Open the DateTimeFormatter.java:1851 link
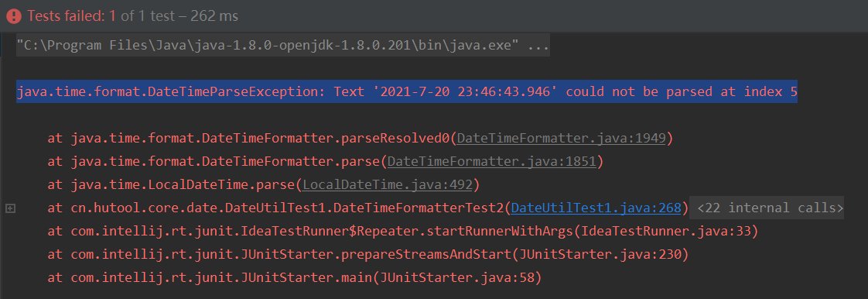The height and width of the screenshot is (299, 868). point(491,162)
